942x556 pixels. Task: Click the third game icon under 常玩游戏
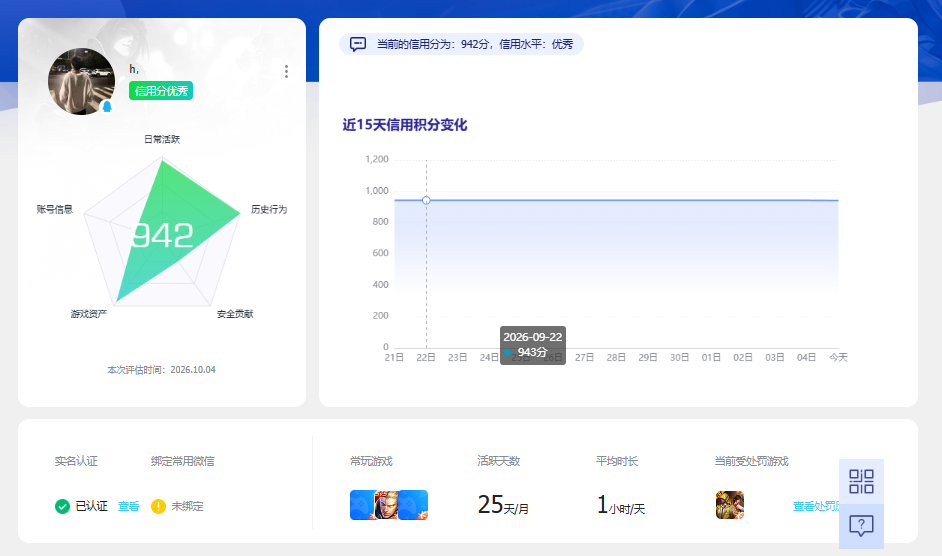coord(413,505)
